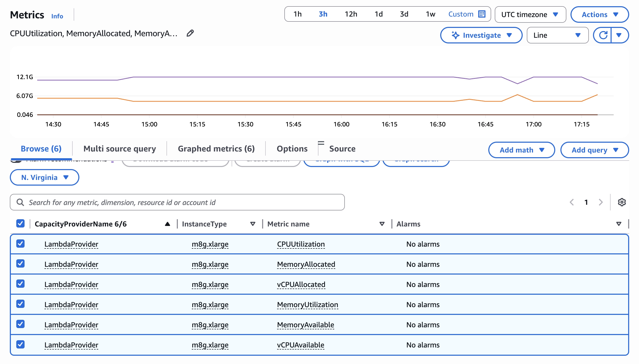Open the Custom date range calendar icon
The width and height of the screenshot is (639, 364).
click(x=481, y=14)
